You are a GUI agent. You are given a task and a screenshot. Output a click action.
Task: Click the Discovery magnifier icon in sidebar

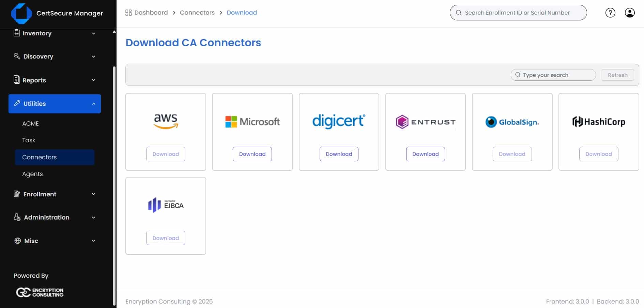17,56
